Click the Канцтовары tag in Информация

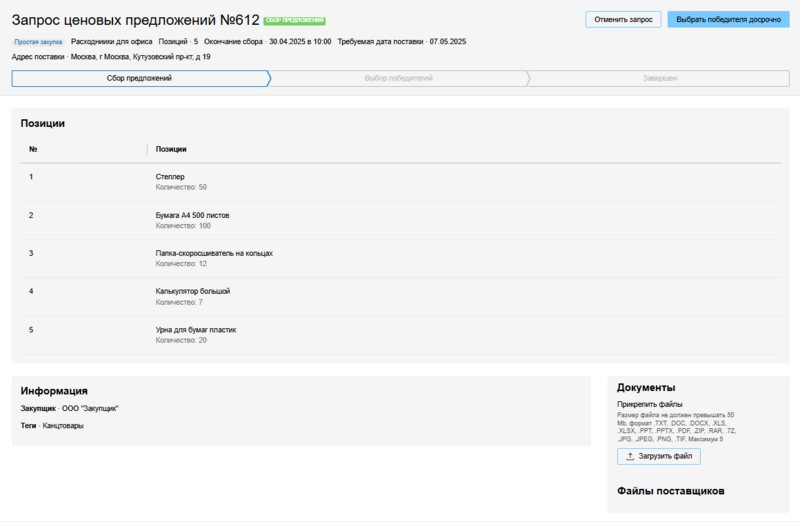click(63, 426)
